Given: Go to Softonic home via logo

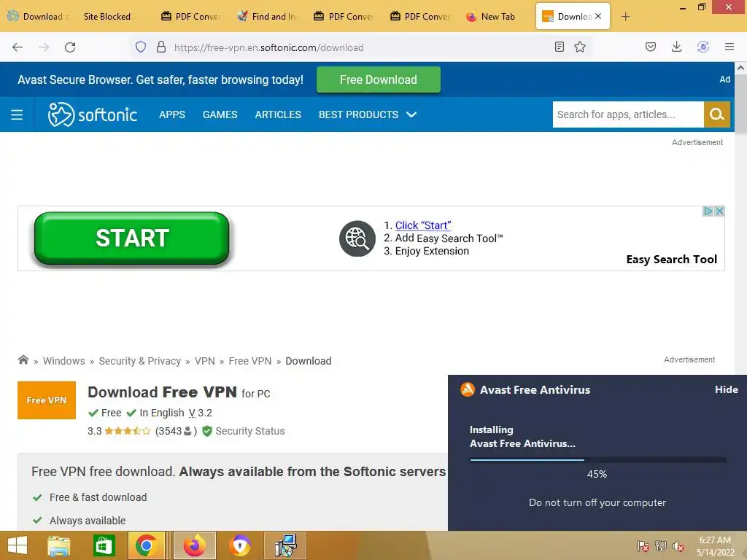Looking at the screenshot, I should 92,114.
